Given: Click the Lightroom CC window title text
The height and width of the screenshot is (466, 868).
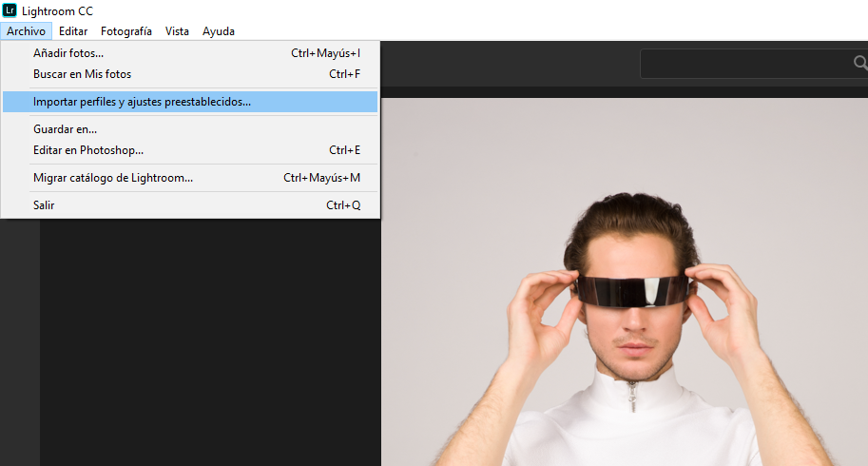Looking at the screenshot, I should pyautogui.click(x=57, y=10).
